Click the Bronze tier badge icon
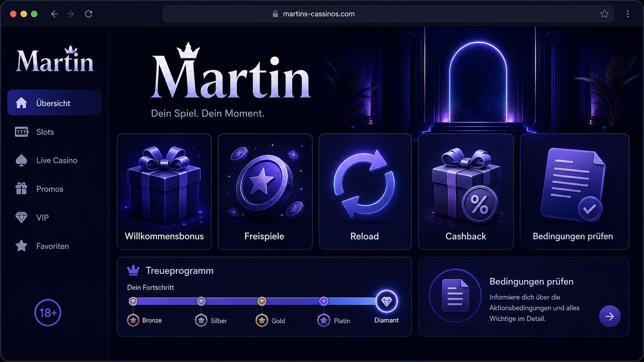 coord(133,320)
